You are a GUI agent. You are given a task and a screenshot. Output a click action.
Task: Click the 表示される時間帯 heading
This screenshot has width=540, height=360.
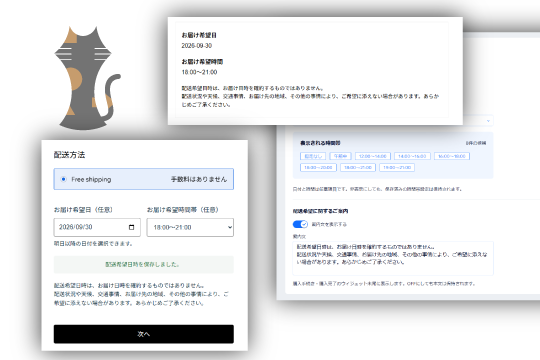coord(320,143)
